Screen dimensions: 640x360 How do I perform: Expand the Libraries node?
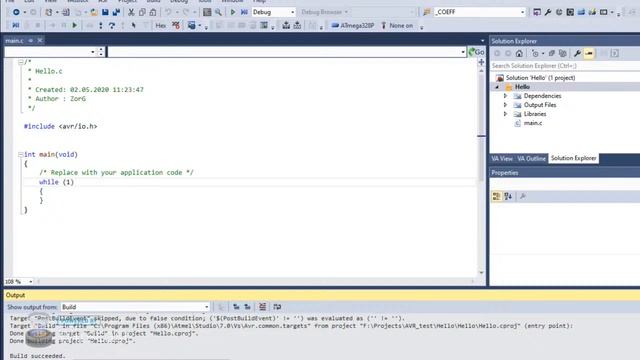505,114
